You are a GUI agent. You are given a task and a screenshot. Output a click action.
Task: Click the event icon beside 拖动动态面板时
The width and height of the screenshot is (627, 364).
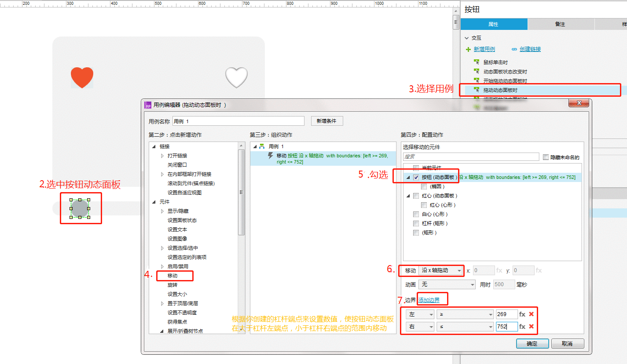click(476, 90)
